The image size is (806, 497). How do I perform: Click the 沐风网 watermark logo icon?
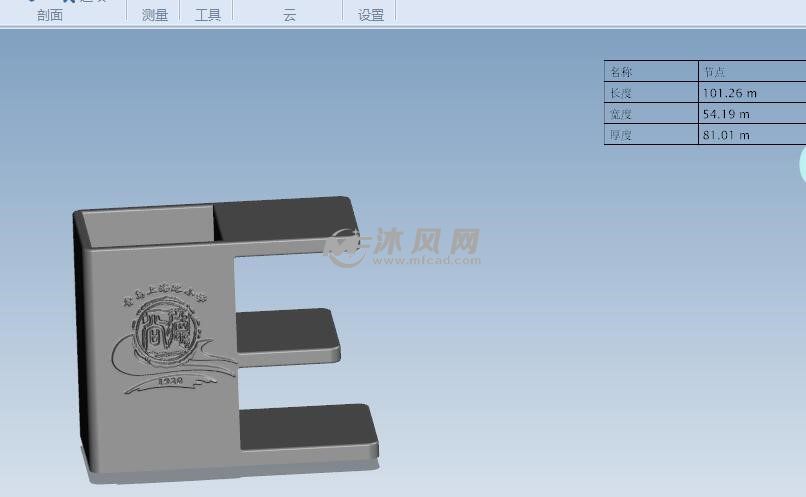(x=346, y=245)
